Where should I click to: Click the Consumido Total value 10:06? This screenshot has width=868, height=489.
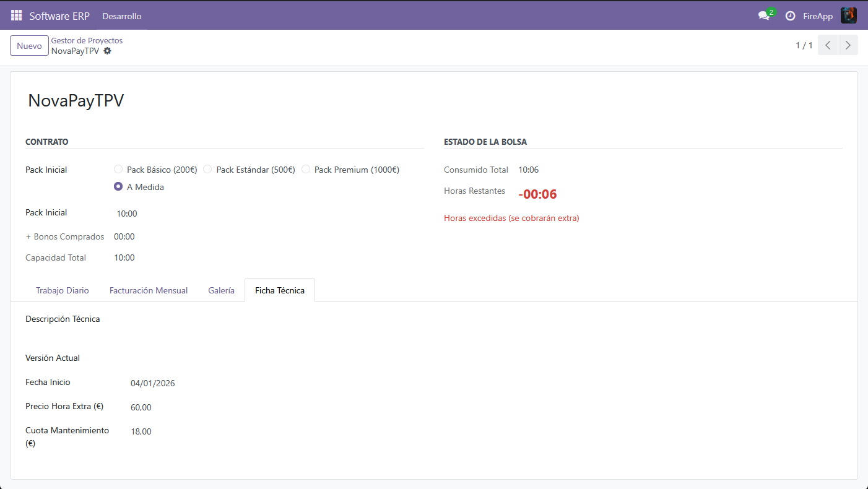pyautogui.click(x=528, y=170)
